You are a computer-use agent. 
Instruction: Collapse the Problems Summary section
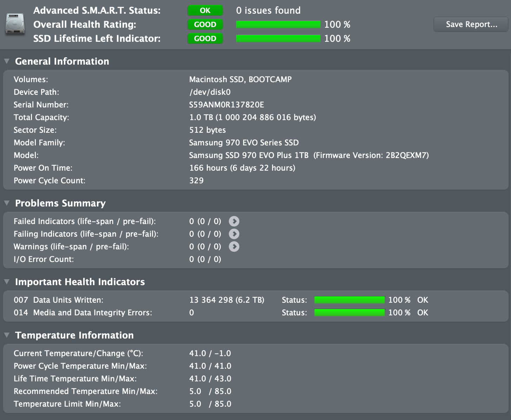tap(7, 203)
